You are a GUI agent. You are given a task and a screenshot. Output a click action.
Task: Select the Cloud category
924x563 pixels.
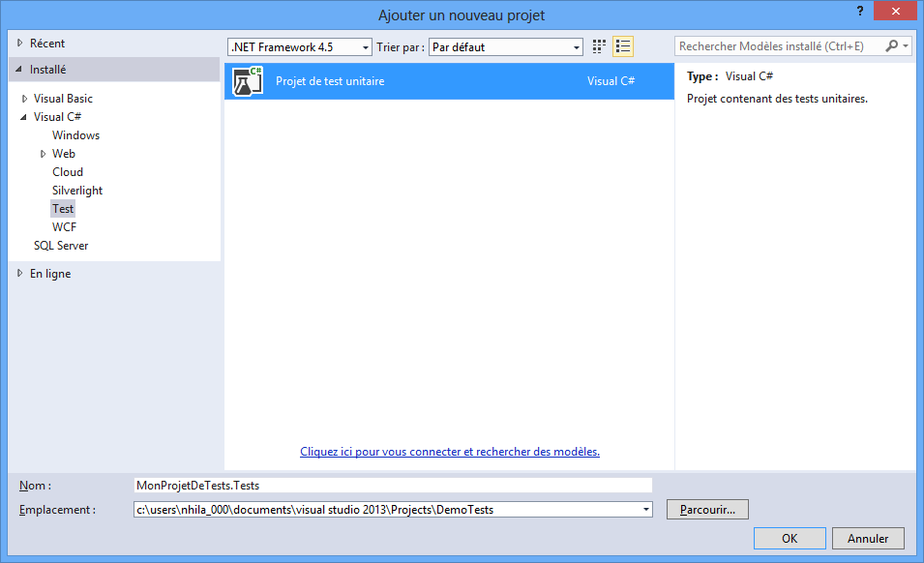[x=68, y=172]
